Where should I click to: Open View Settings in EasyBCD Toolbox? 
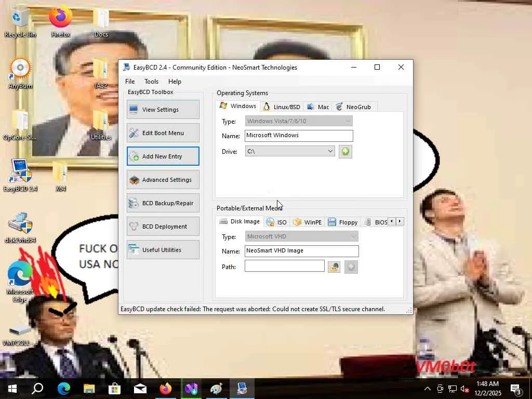click(163, 110)
